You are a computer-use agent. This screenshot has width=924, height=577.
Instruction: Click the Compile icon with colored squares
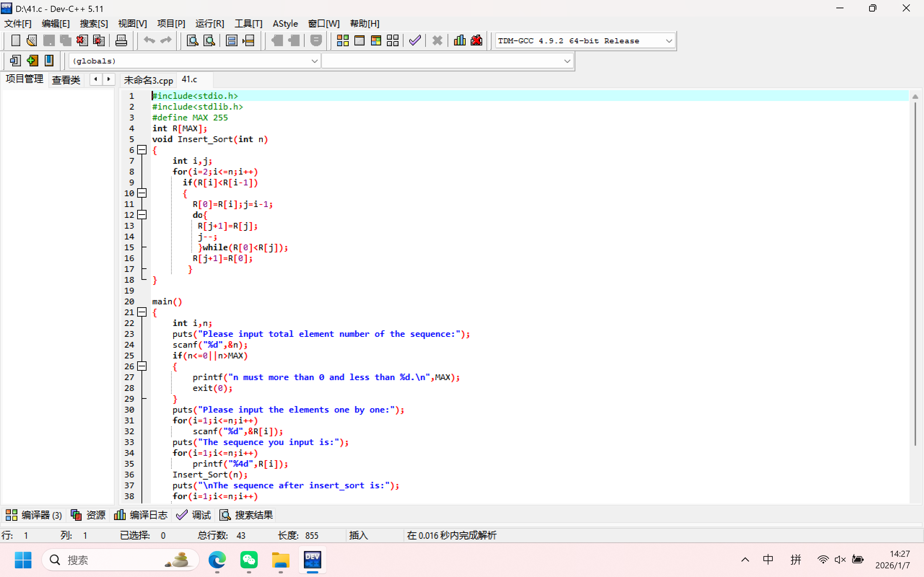click(343, 40)
